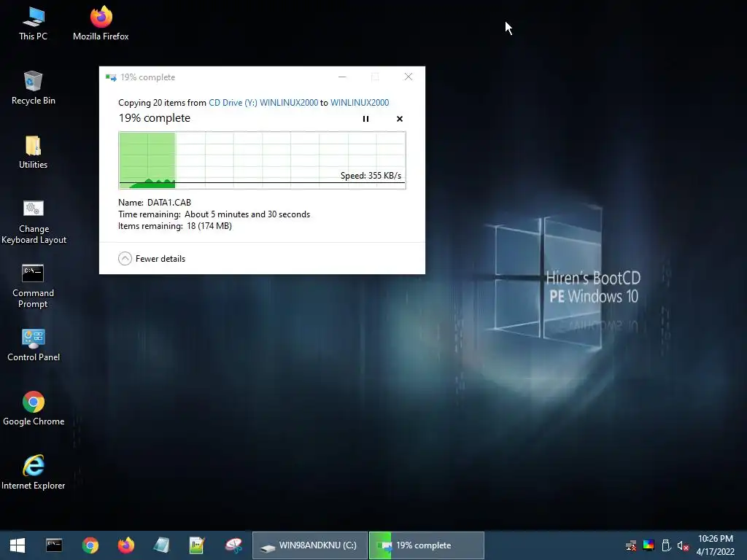Open Command Prompt from taskbar

[x=54, y=545]
